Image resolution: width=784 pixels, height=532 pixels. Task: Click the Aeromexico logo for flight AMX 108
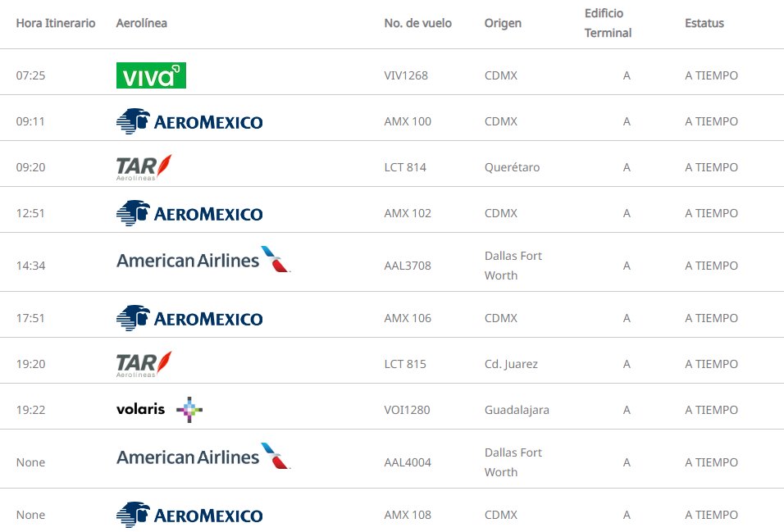[189, 515]
